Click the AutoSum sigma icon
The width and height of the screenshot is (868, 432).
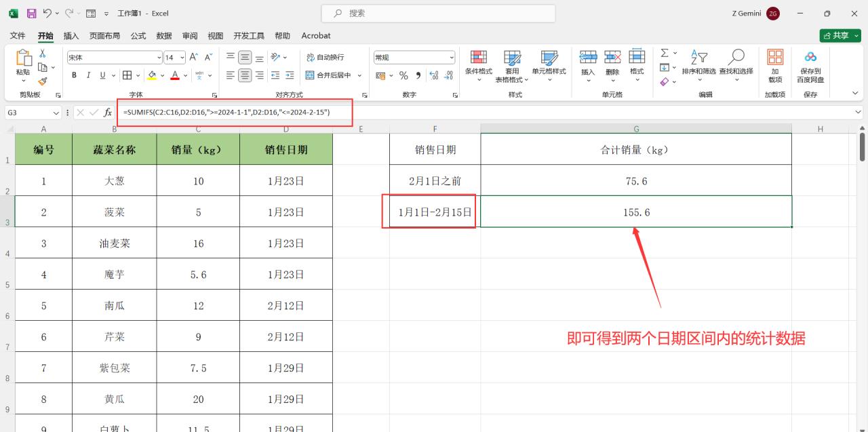pyautogui.click(x=665, y=53)
